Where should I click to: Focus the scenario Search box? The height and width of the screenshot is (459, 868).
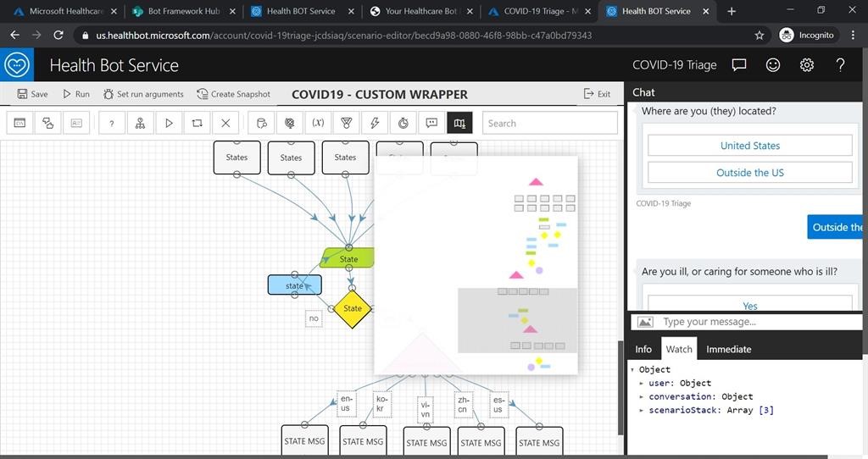point(549,123)
